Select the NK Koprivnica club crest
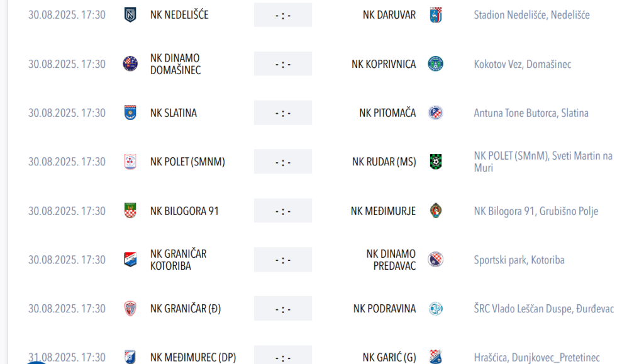Screen dimensions: 644x364 point(436,64)
